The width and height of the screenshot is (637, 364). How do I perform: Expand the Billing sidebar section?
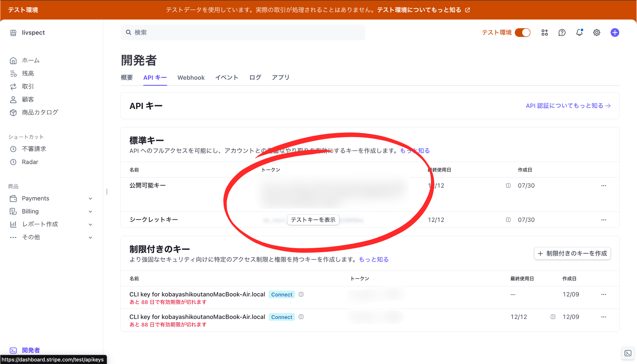[90, 211]
